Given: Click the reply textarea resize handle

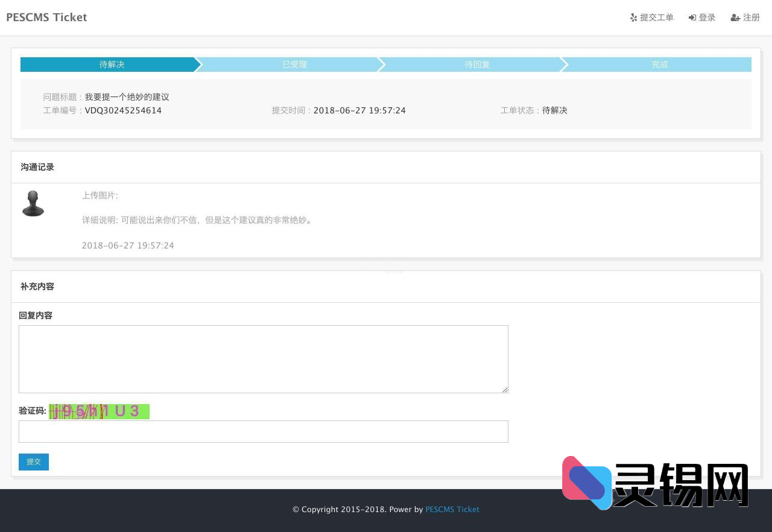Looking at the screenshot, I should click(x=505, y=390).
